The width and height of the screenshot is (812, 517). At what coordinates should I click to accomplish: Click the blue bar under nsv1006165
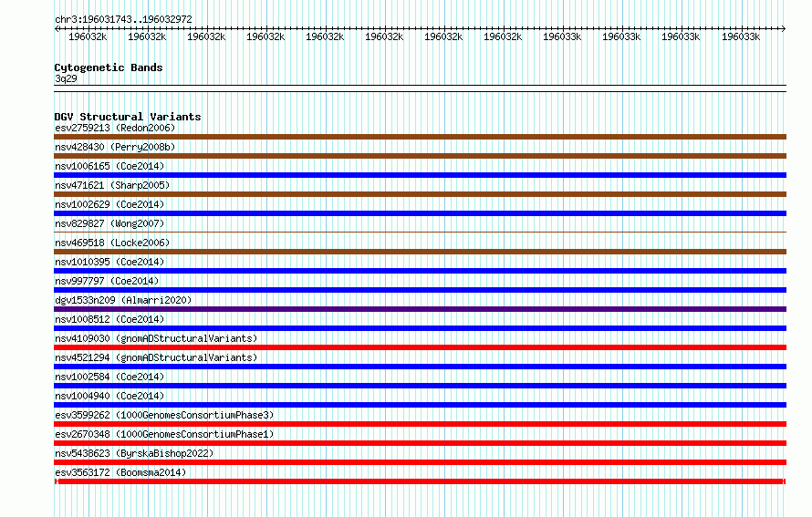tap(420, 175)
